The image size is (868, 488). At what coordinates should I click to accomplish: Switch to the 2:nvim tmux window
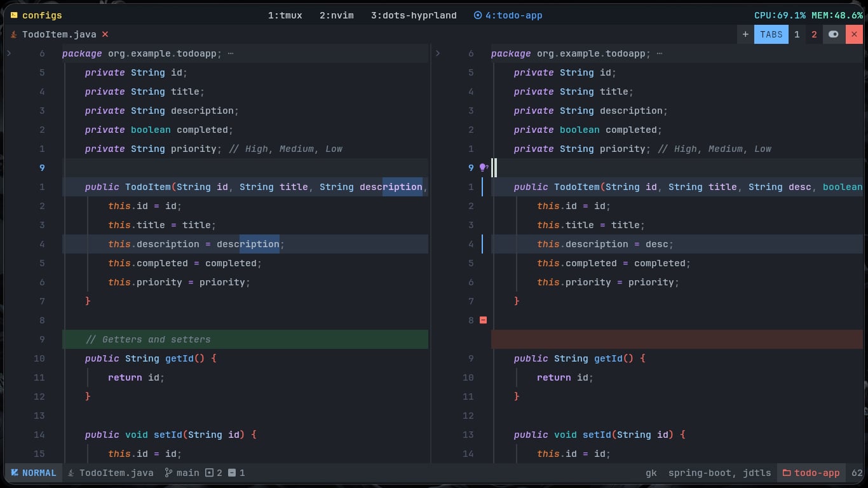(x=336, y=15)
